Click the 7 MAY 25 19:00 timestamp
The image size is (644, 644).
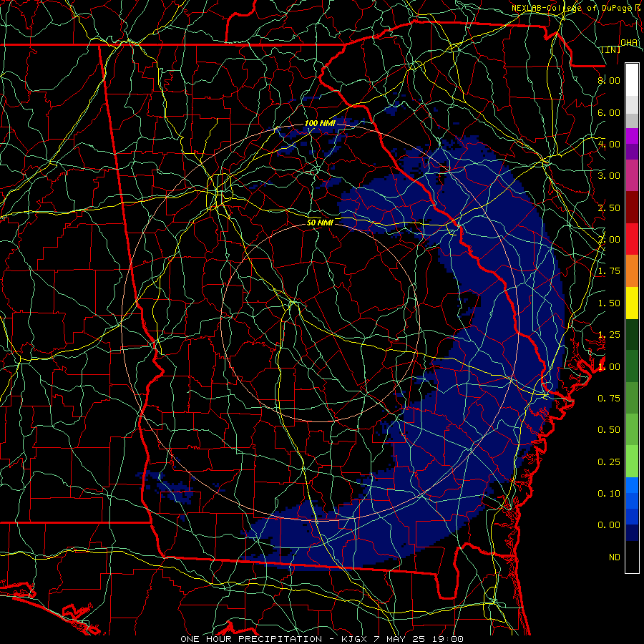coord(419,639)
